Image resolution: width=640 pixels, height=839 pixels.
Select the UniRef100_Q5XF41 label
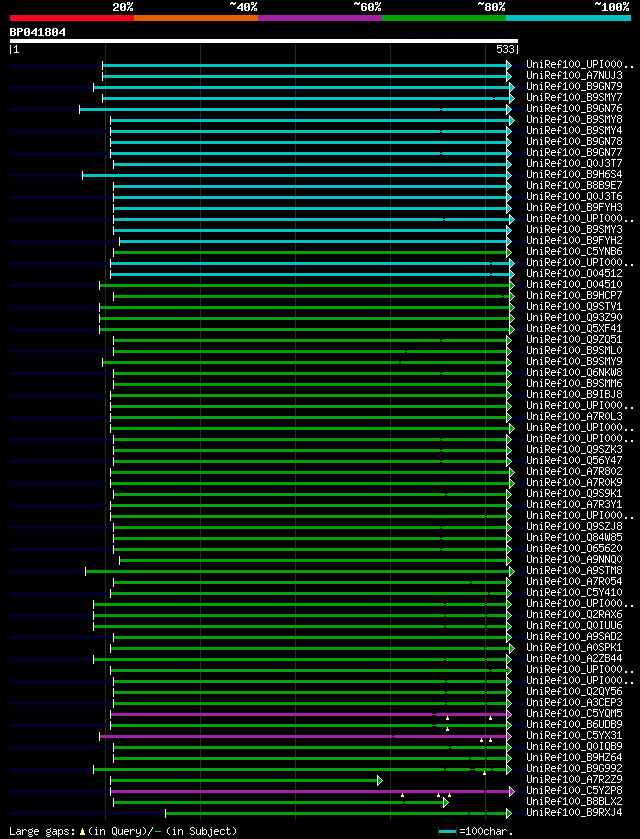point(574,329)
